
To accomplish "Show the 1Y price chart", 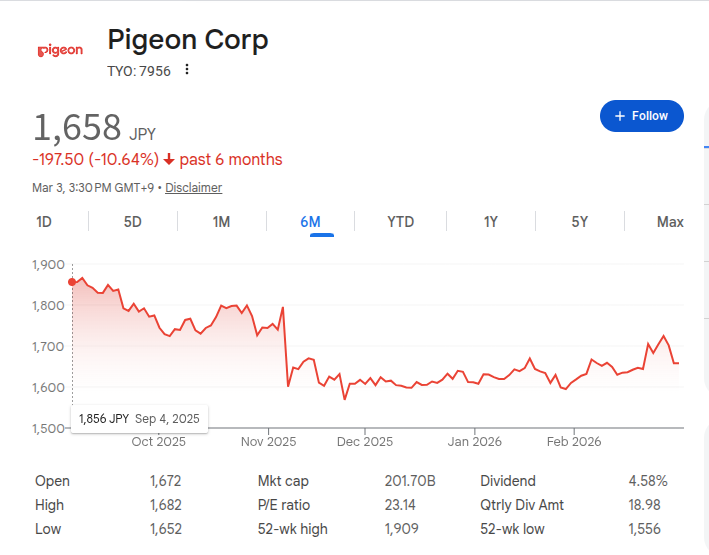I will tap(490, 222).
